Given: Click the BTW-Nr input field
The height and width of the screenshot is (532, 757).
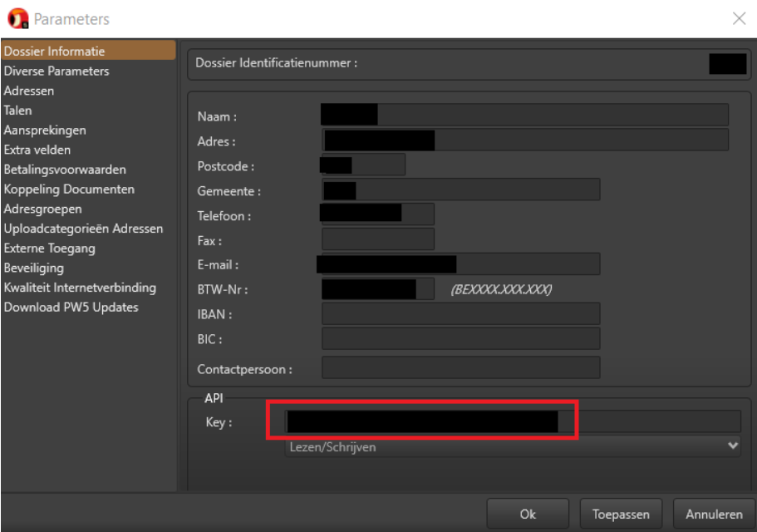Looking at the screenshot, I should click(x=377, y=288).
